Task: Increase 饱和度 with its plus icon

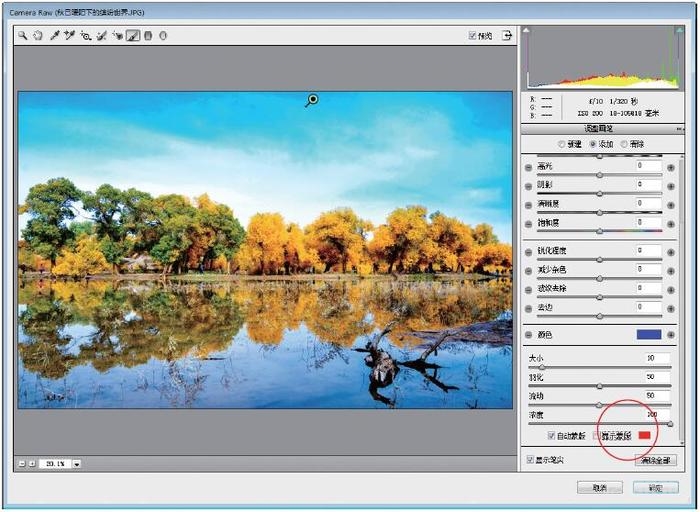Action: tap(671, 224)
